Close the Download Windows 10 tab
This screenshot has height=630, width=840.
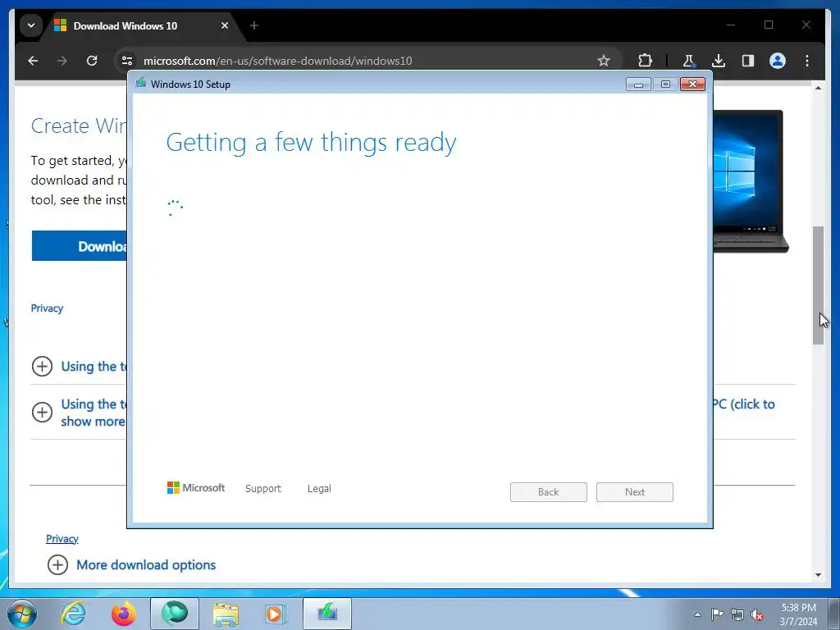(x=225, y=25)
